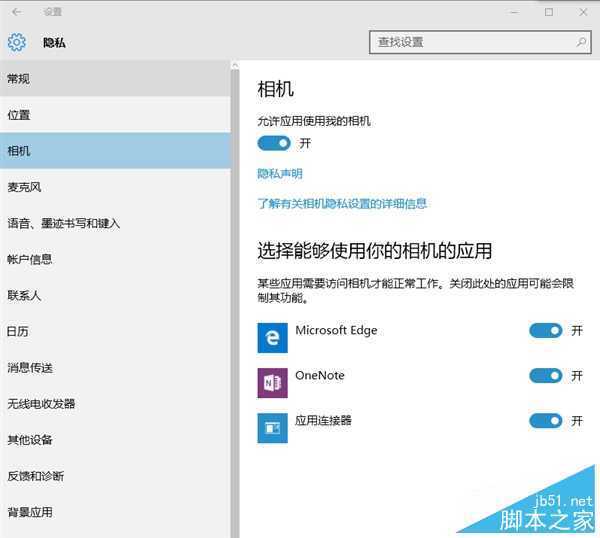Click the Microsoft Edge app name
The image size is (600, 538).
(x=336, y=330)
